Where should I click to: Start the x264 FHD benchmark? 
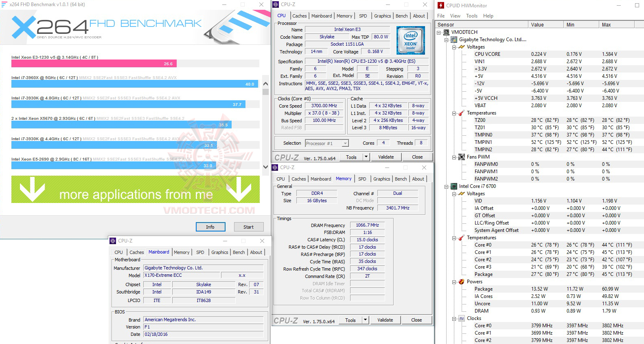point(249,227)
